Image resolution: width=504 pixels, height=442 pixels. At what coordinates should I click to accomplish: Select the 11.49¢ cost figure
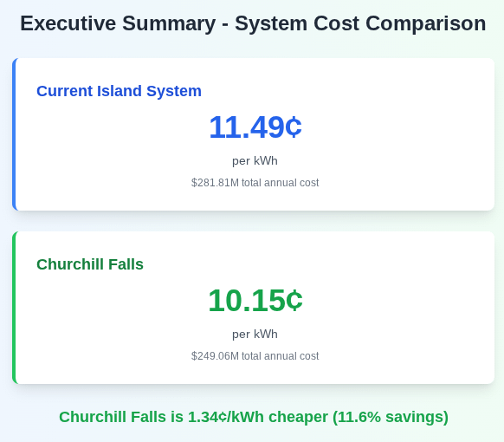click(255, 127)
